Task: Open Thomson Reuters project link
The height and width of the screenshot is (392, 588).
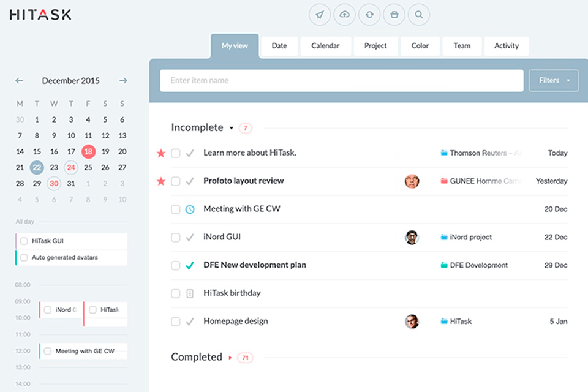Action: [486, 153]
